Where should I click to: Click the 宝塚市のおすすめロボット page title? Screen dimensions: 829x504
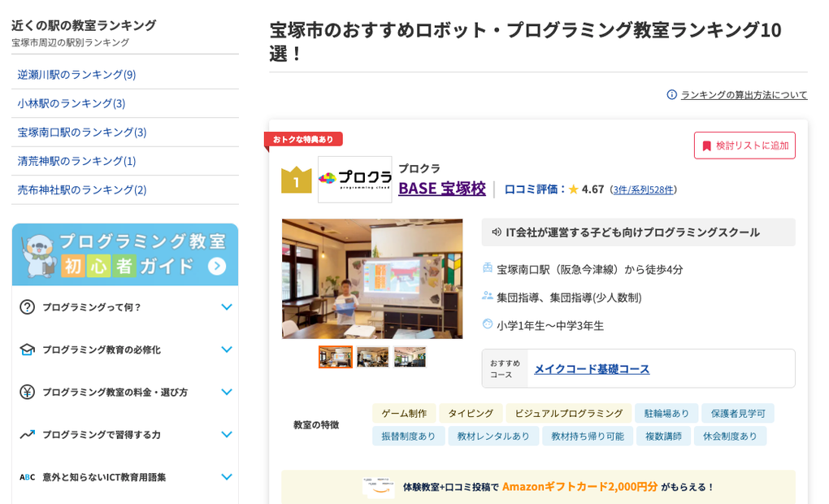(x=525, y=41)
